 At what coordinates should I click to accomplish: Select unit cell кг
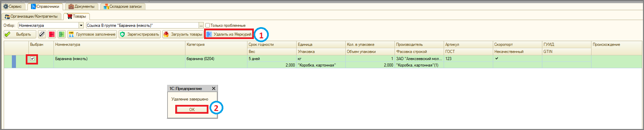321,59
